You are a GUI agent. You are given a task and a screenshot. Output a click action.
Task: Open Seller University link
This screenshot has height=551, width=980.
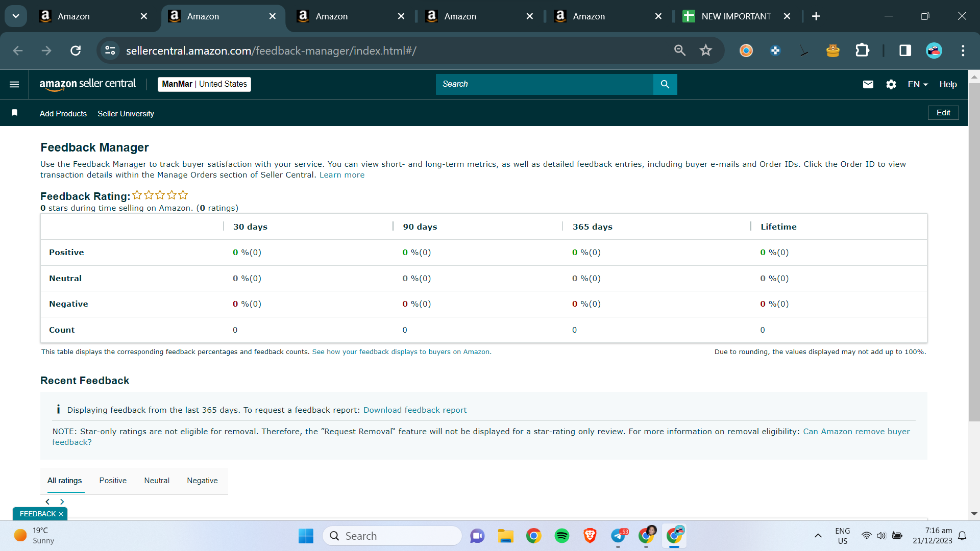tap(126, 113)
